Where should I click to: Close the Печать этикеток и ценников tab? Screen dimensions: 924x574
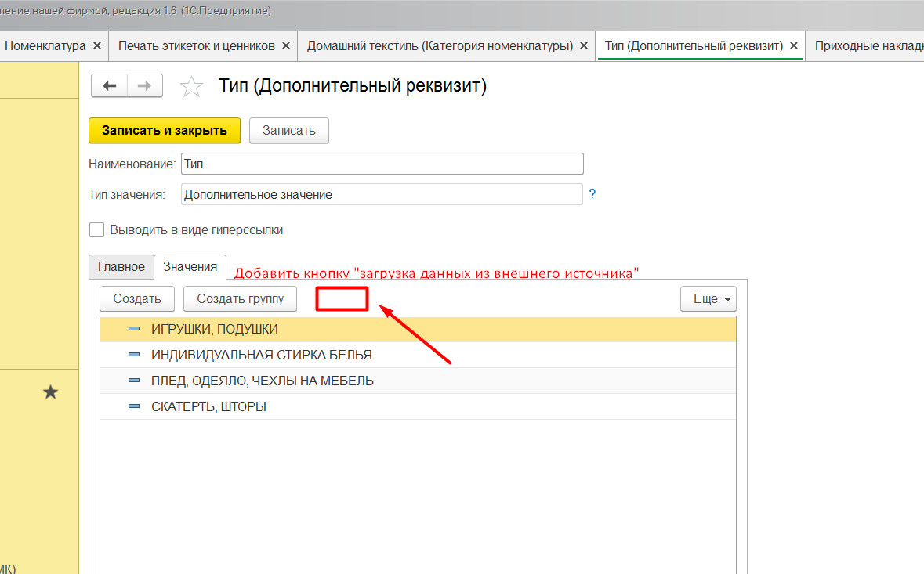tap(285, 46)
